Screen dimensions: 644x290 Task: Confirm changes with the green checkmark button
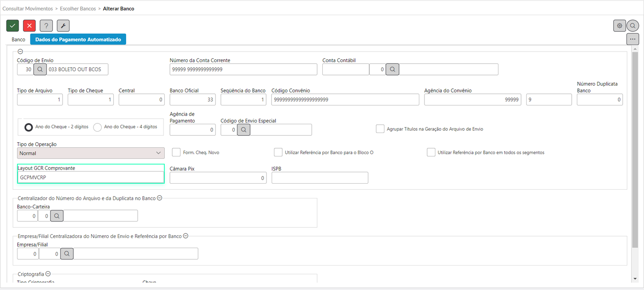(x=12, y=26)
